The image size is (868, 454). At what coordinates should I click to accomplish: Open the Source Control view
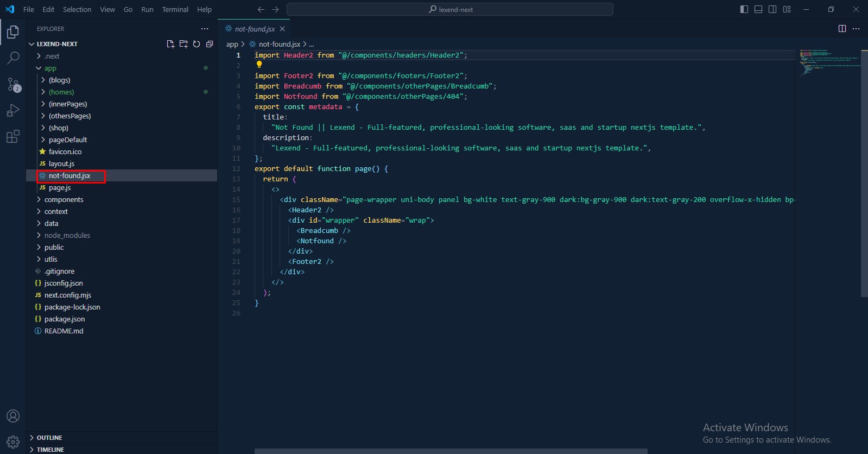point(13,84)
